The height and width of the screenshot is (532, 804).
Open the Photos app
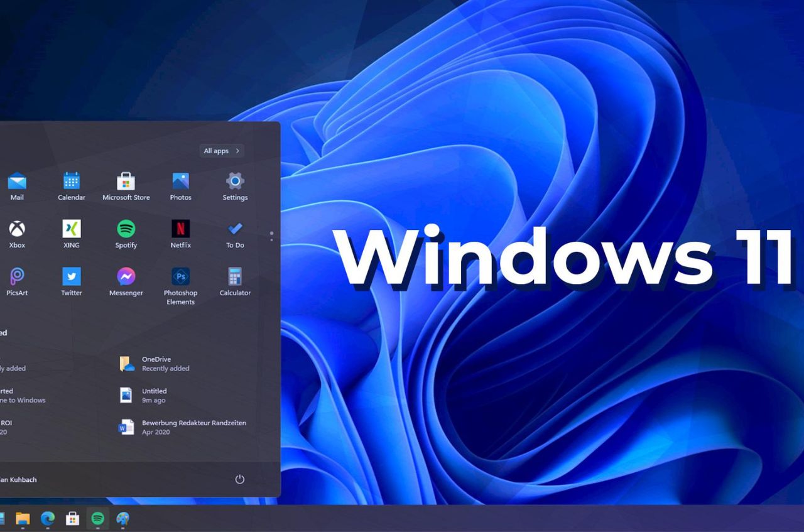(180, 187)
